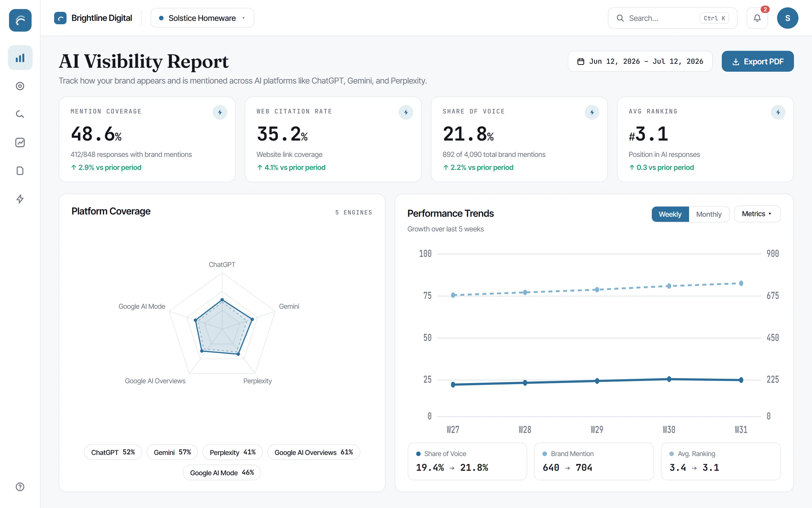Select the Gemini 57% chip
812x508 pixels.
[x=172, y=452]
